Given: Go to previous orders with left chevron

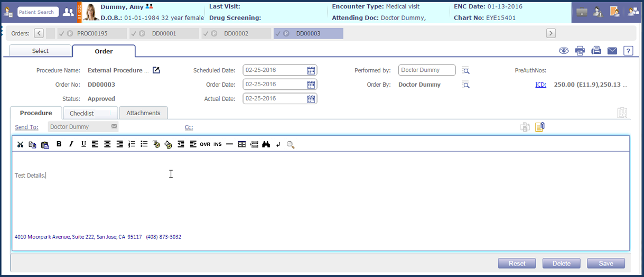Looking at the screenshot, I should (39, 33).
